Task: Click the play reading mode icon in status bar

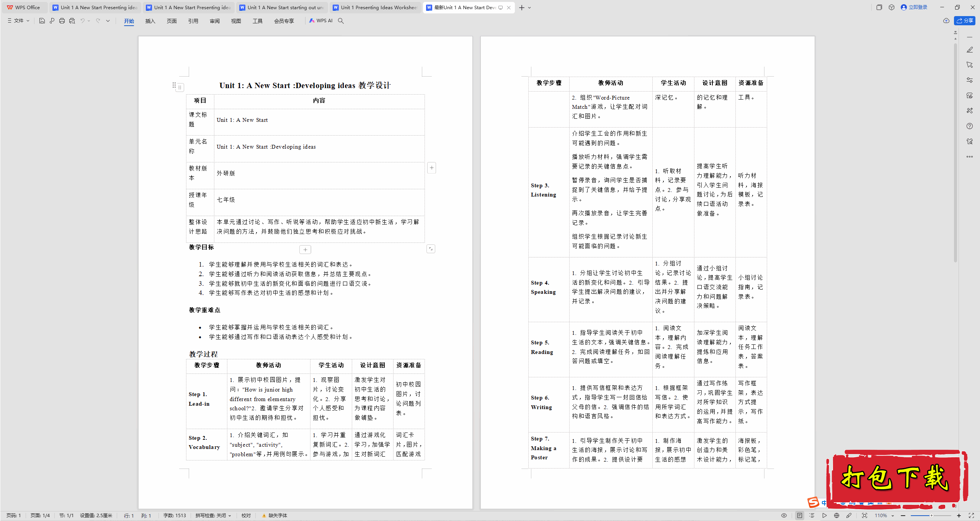Action: 824,516
